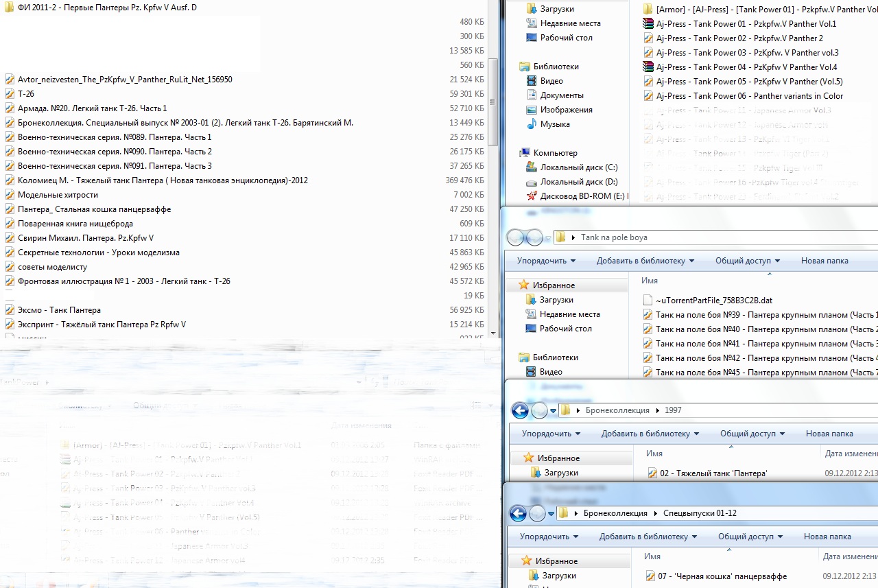Image resolution: width=878 pixels, height=588 pixels.
Task: Open Общий доступ dropdown in the Tank na pole boya window
Action: [x=748, y=261]
